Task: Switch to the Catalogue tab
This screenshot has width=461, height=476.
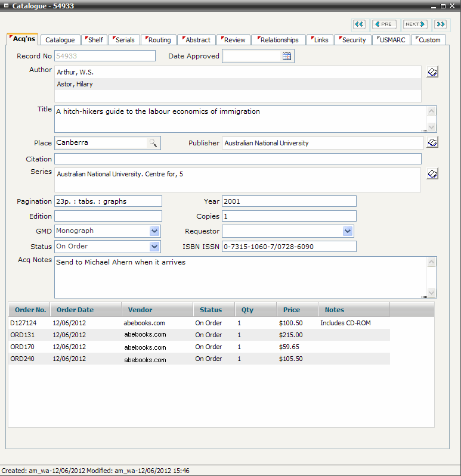Action: pos(60,40)
